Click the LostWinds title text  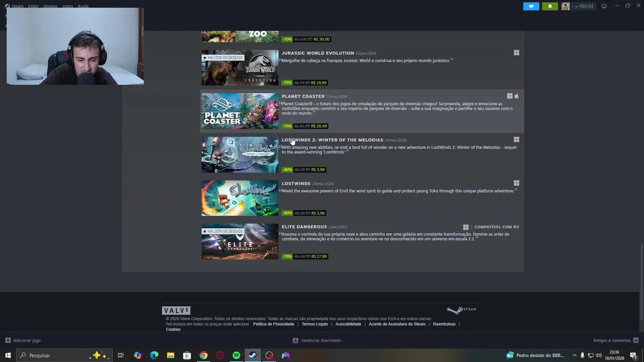pos(296,184)
